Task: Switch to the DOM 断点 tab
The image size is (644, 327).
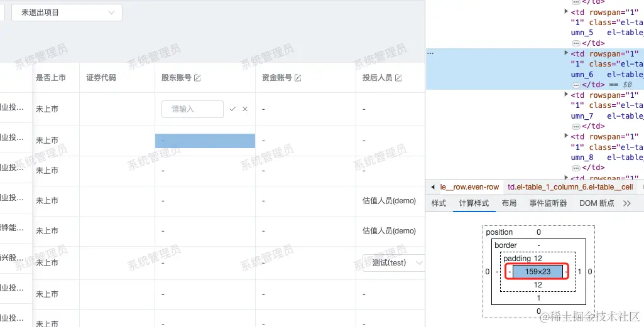Action: coord(597,203)
